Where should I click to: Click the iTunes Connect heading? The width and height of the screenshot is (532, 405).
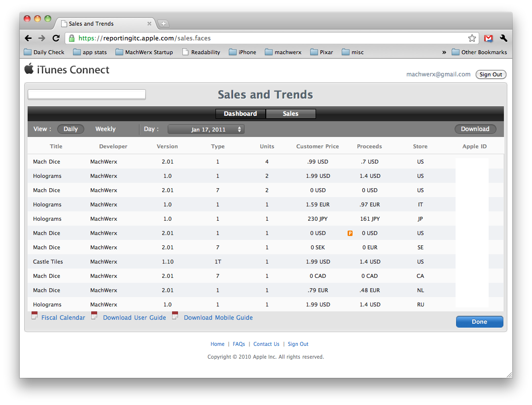(73, 70)
